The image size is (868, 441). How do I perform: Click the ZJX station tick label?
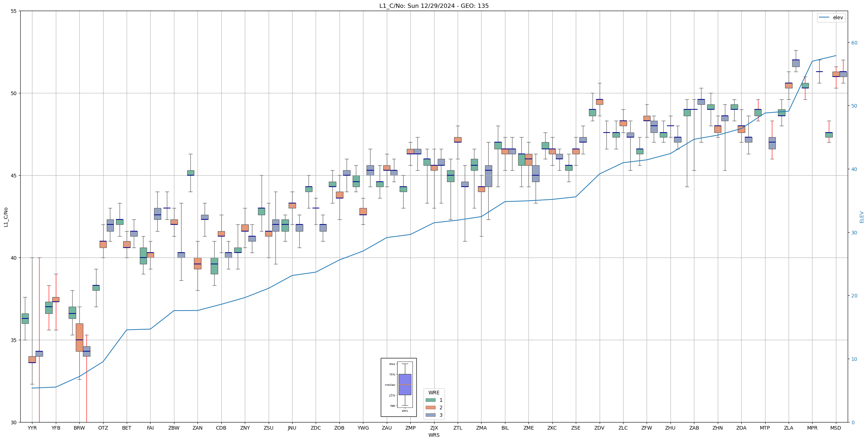coord(434,428)
